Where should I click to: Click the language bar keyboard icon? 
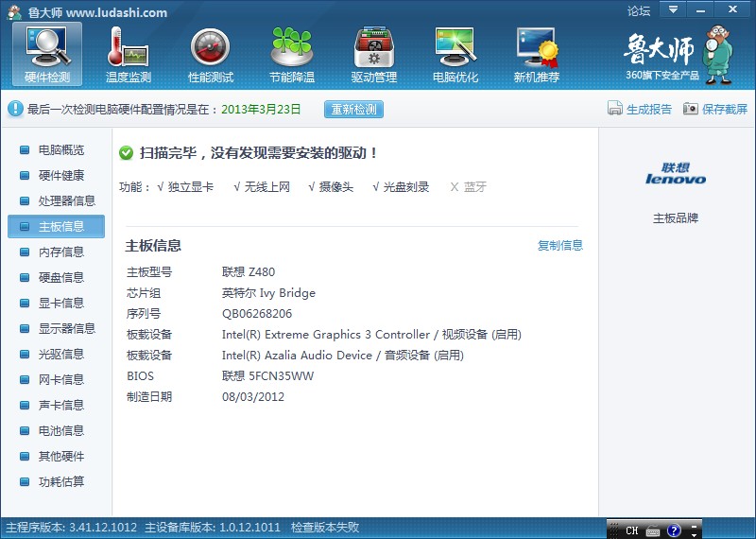[653, 530]
